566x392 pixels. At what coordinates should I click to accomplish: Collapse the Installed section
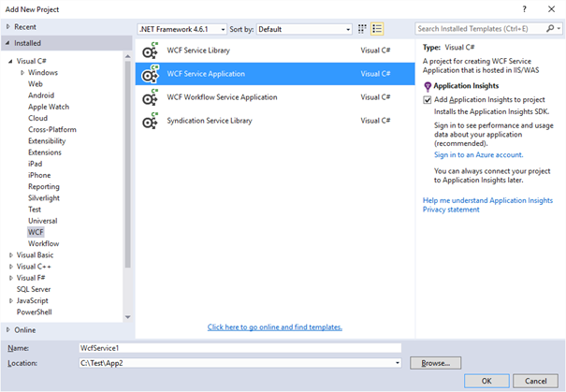(7, 43)
